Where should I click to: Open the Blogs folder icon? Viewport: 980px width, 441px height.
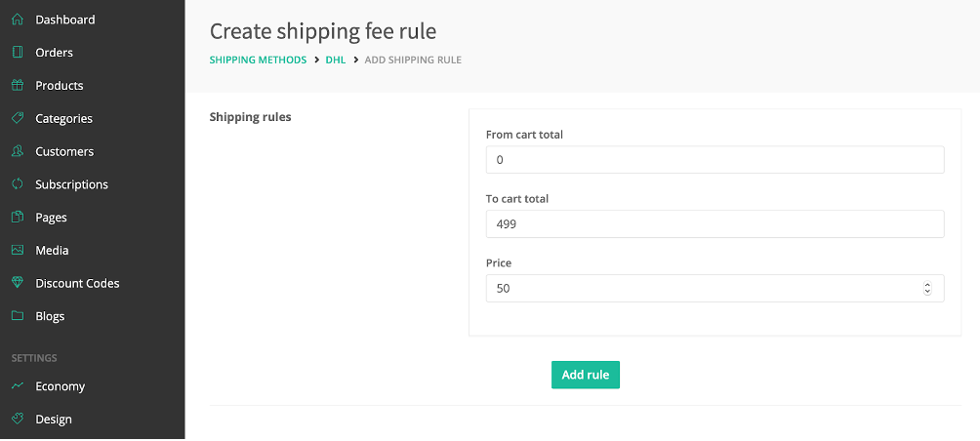click(x=18, y=316)
